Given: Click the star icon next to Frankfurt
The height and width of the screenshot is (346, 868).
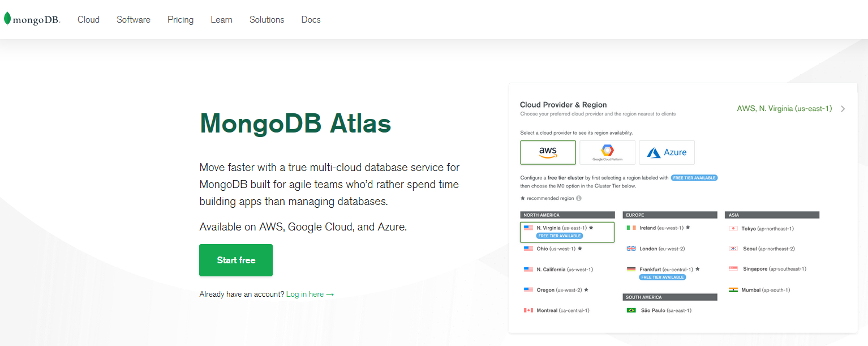Looking at the screenshot, I should click(x=698, y=270).
